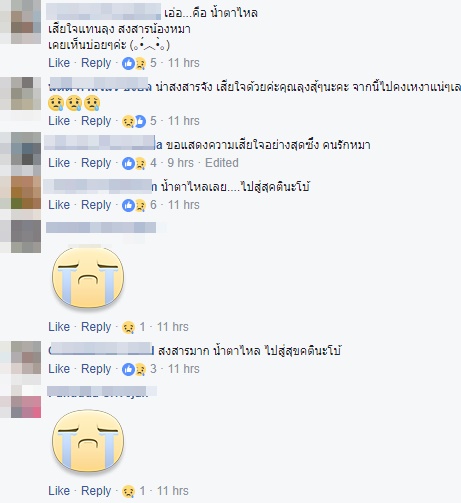Reply to the comment marked Edited
The image size is (461, 503).
point(96,163)
